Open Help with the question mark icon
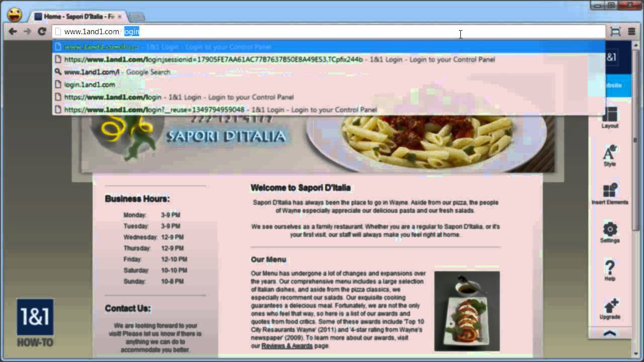 tap(610, 270)
